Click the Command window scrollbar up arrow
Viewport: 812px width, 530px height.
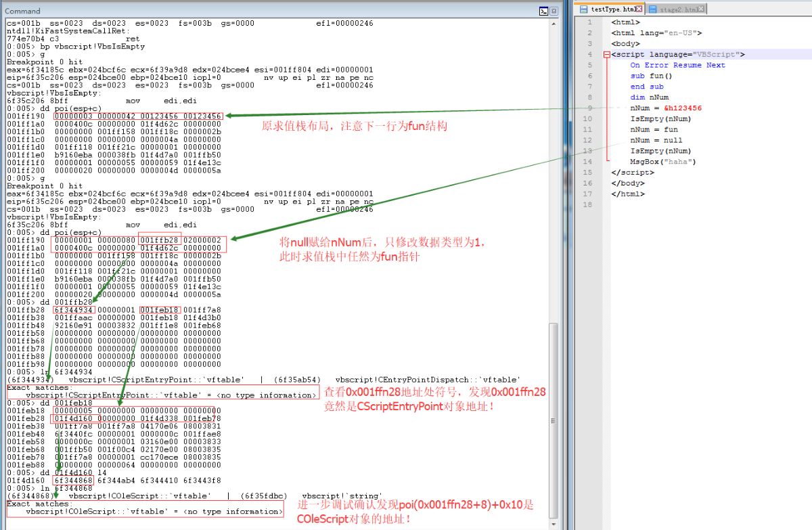(x=554, y=23)
